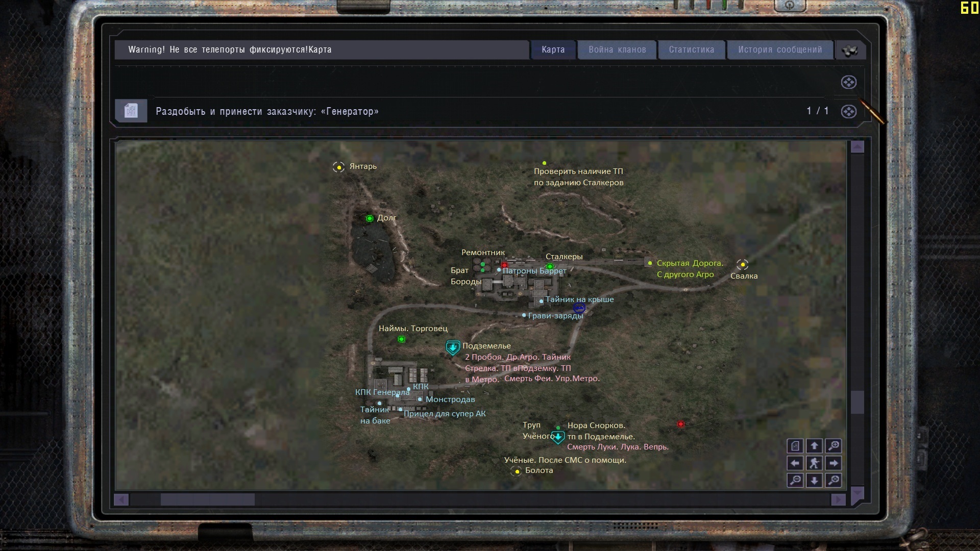Open the История сообщений tab
980x551 pixels.
click(779, 49)
